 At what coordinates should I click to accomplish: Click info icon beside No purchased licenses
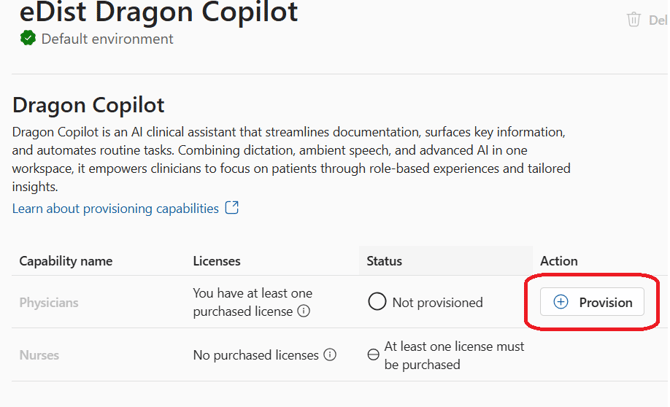click(x=330, y=355)
